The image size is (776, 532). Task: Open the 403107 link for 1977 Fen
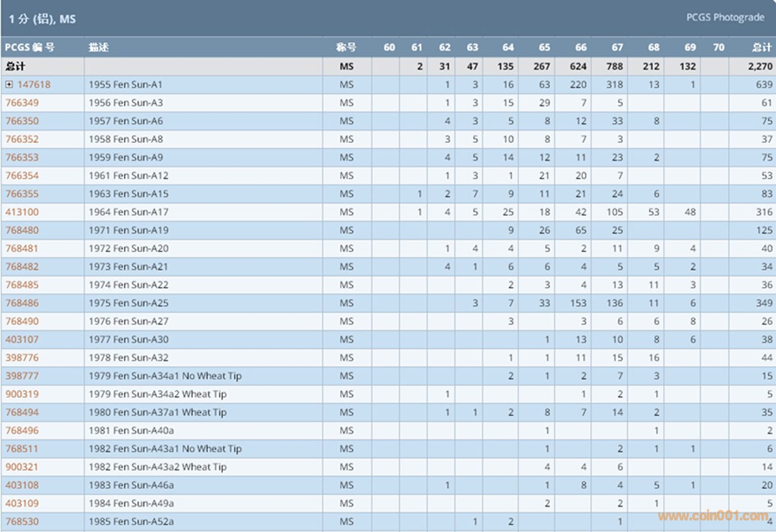(22, 340)
